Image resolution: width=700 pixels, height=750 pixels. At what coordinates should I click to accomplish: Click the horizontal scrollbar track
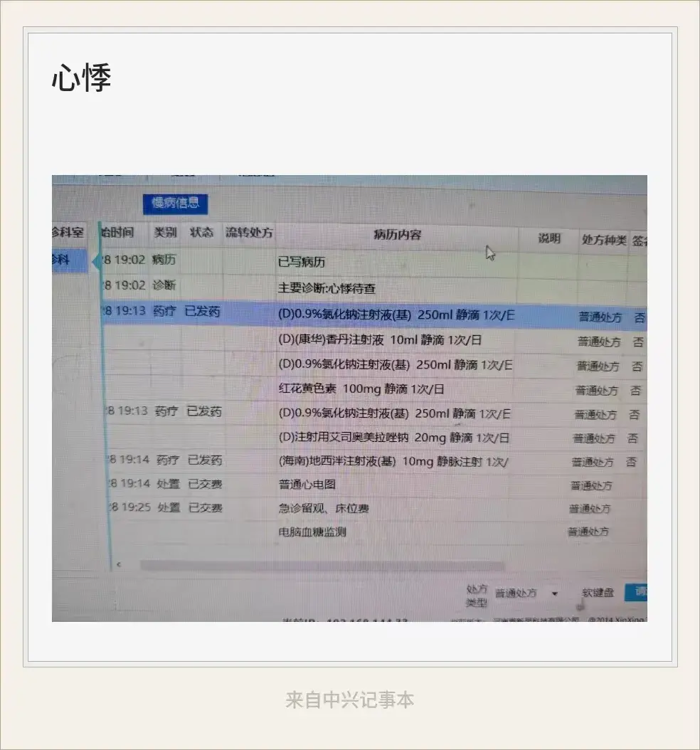(x=323, y=566)
